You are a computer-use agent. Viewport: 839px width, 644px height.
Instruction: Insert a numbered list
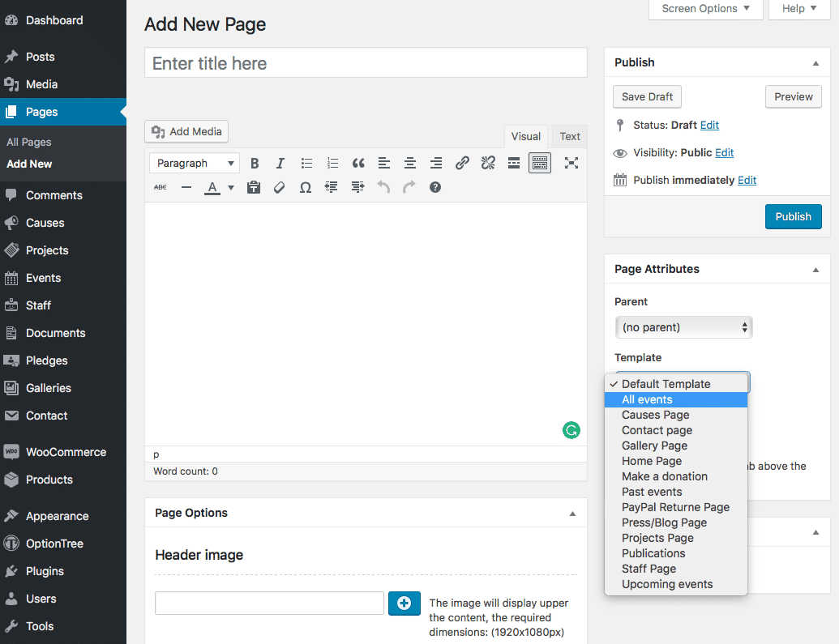(332, 163)
